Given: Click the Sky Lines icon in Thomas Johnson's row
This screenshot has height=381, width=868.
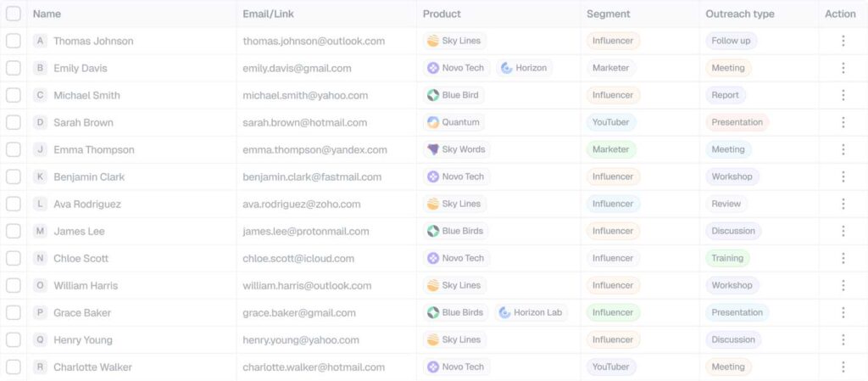Looking at the screenshot, I should point(433,41).
